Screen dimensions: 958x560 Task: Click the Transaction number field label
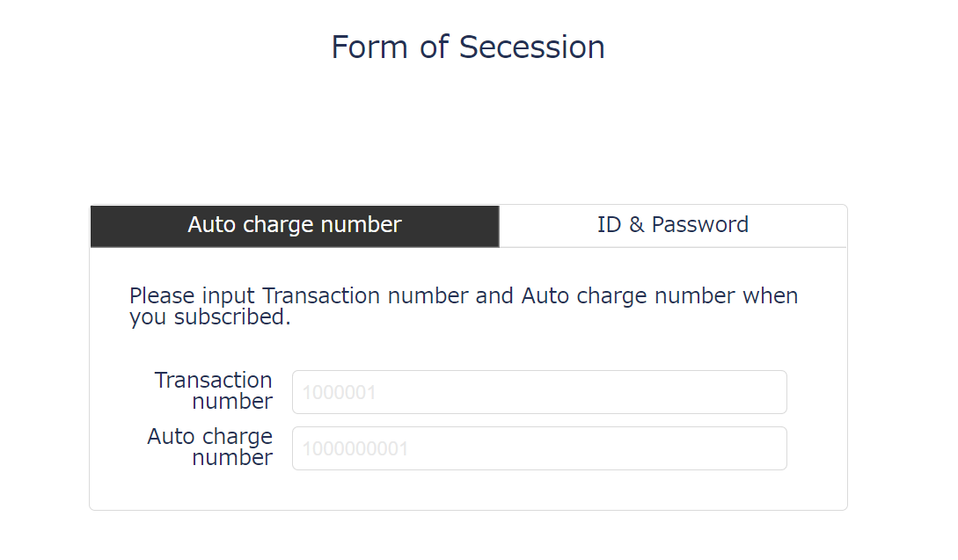tap(214, 390)
